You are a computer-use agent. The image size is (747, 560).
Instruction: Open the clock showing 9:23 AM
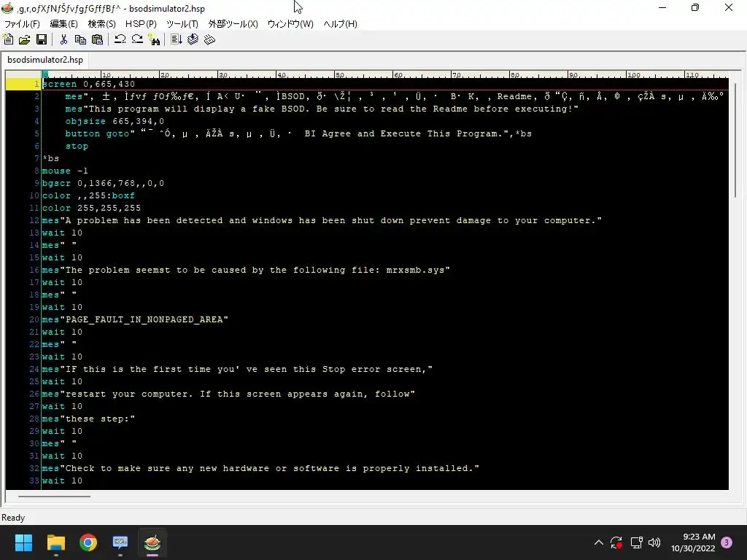click(693, 542)
